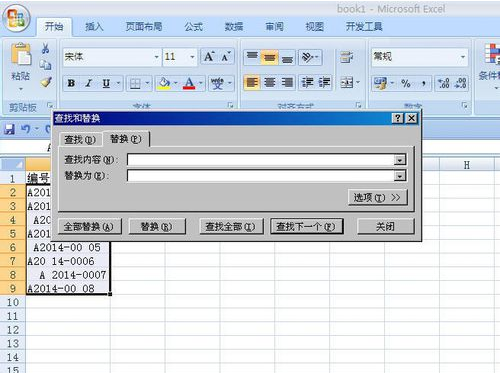Open the font size 11 dropdown

point(192,57)
